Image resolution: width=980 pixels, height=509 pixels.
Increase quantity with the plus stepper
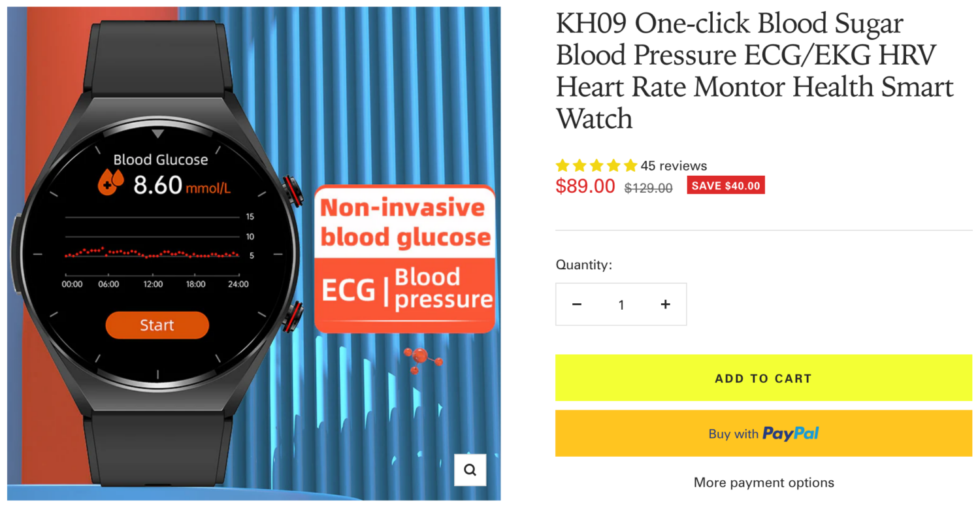665,304
